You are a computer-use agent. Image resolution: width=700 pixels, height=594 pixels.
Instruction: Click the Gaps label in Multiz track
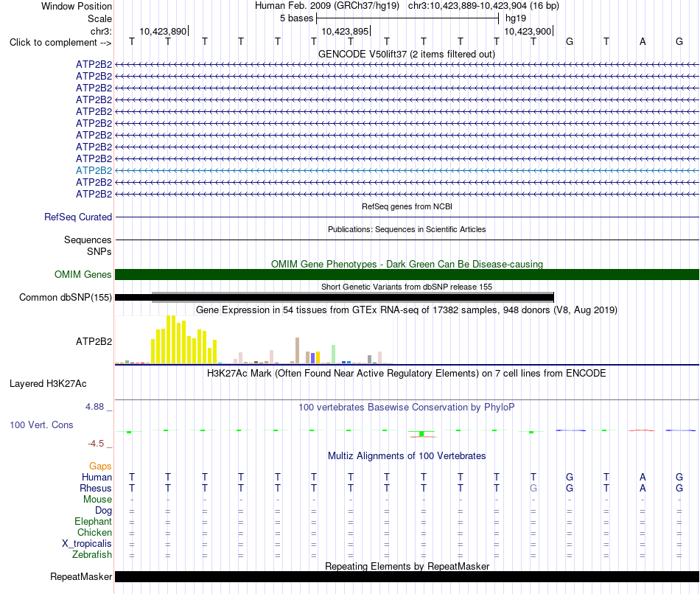(x=100, y=467)
